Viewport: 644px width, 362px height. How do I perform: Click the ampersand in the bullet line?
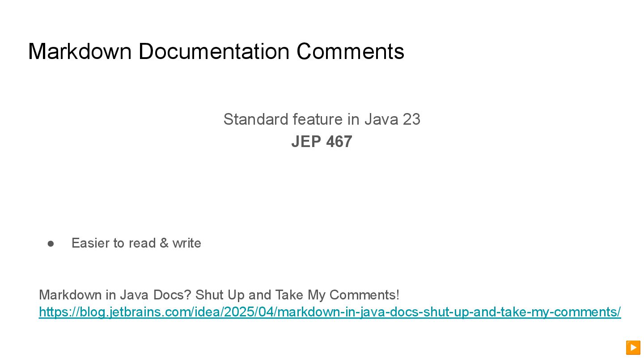164,243
